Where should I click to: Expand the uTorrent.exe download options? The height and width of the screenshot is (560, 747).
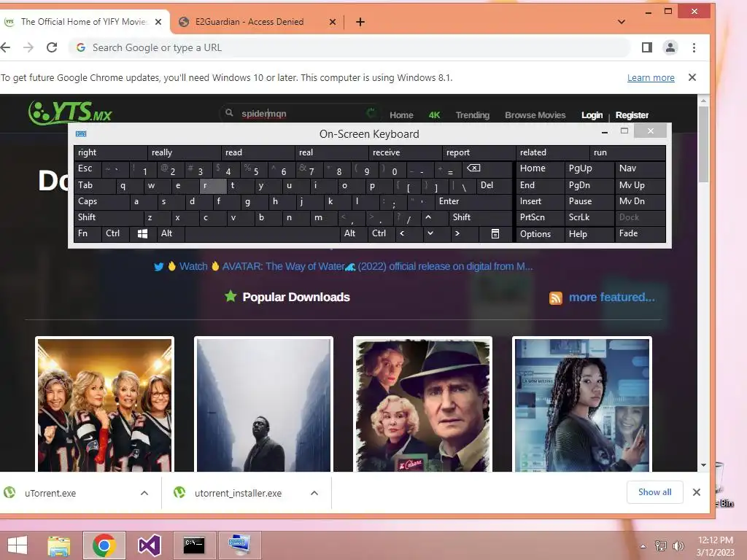pos(144,494)
